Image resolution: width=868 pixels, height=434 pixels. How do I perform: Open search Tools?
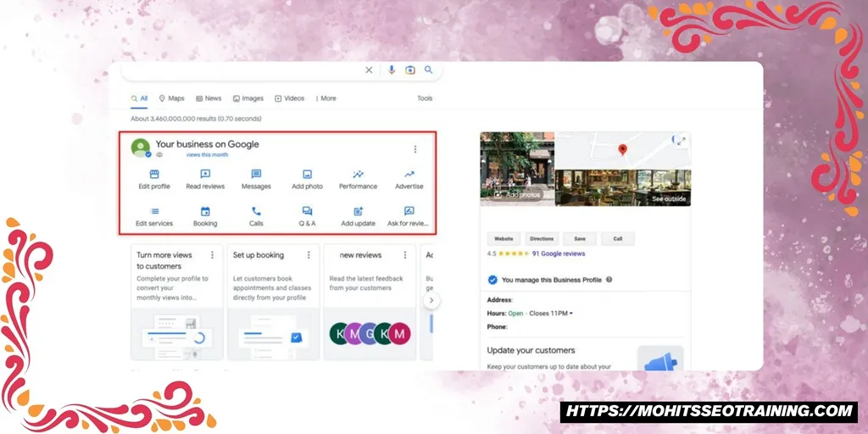coord(425,98)
